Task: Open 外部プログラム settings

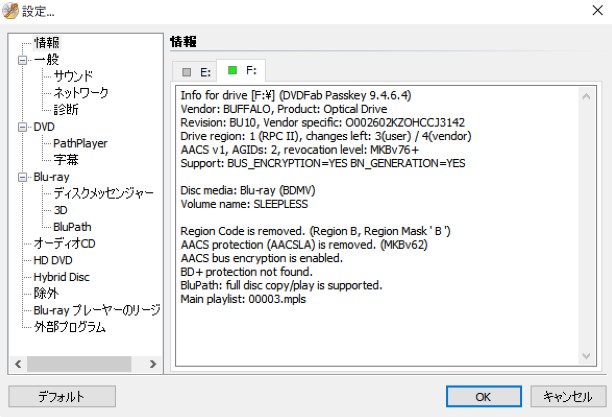Action: 69,326
